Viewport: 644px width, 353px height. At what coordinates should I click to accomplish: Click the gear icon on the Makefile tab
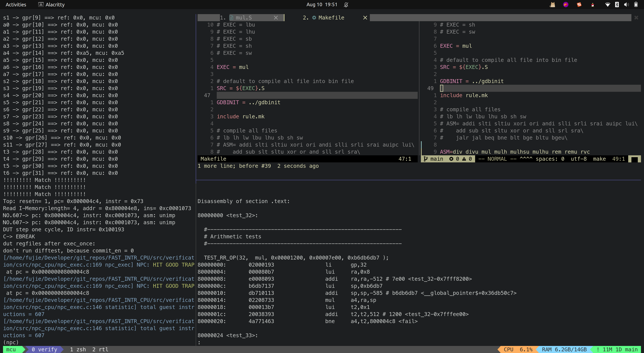click(314, 17)
